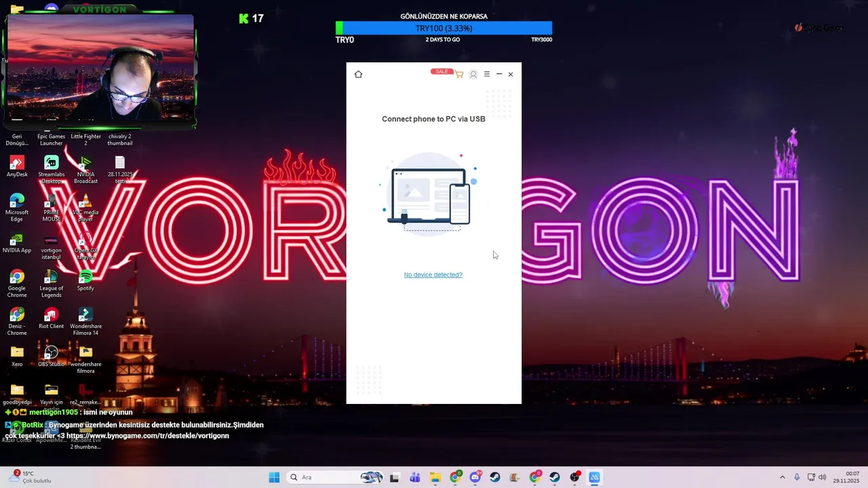The height and width of the screenshot is (488, 868).
Task: Select the AnyDesk desktop shortcut
Action: (17, 167)
